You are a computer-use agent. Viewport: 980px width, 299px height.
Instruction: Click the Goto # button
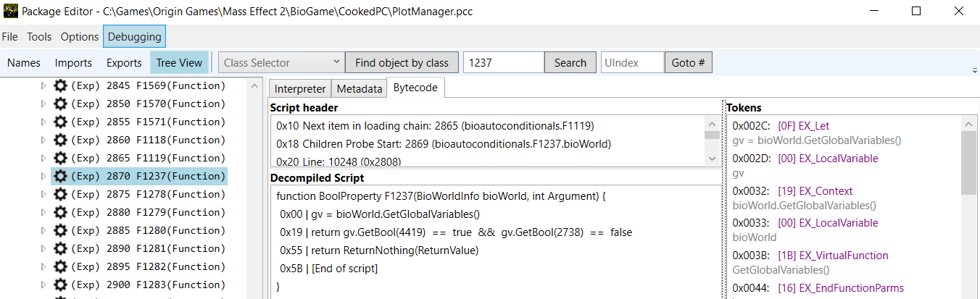tap(688, 63)
